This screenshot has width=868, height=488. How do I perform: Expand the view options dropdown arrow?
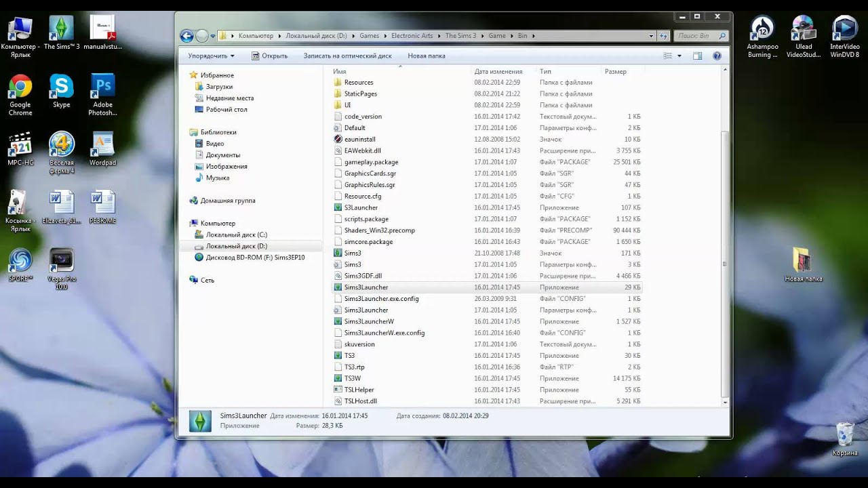679,56
